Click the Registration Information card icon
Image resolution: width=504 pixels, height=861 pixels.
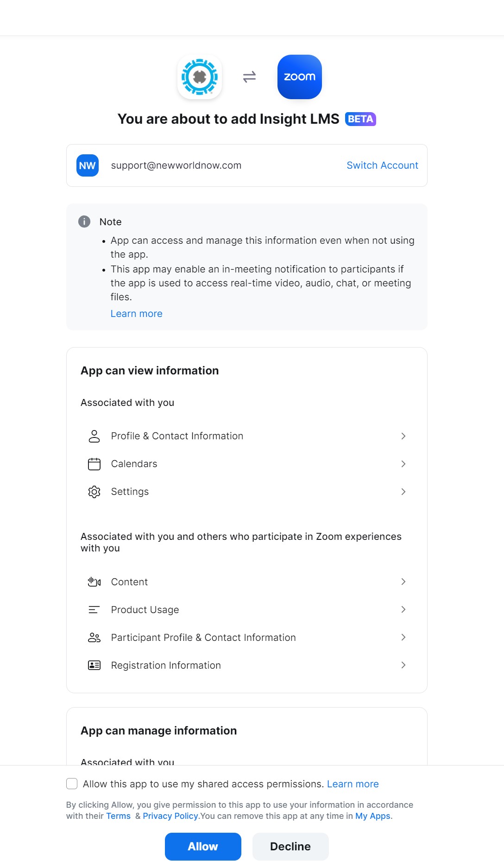coord(94,665)
